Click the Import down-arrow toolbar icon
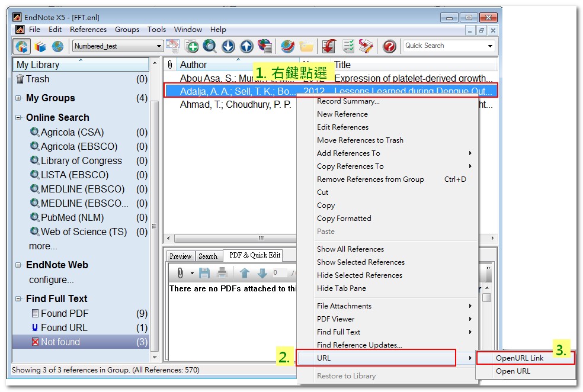The width and height of the screenshot is (583, 392). (x=228, y=46)
